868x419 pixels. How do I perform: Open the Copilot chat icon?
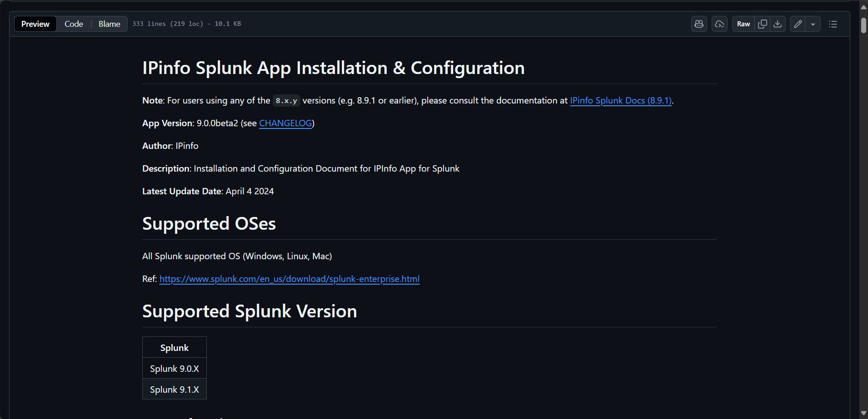(698, 24)
